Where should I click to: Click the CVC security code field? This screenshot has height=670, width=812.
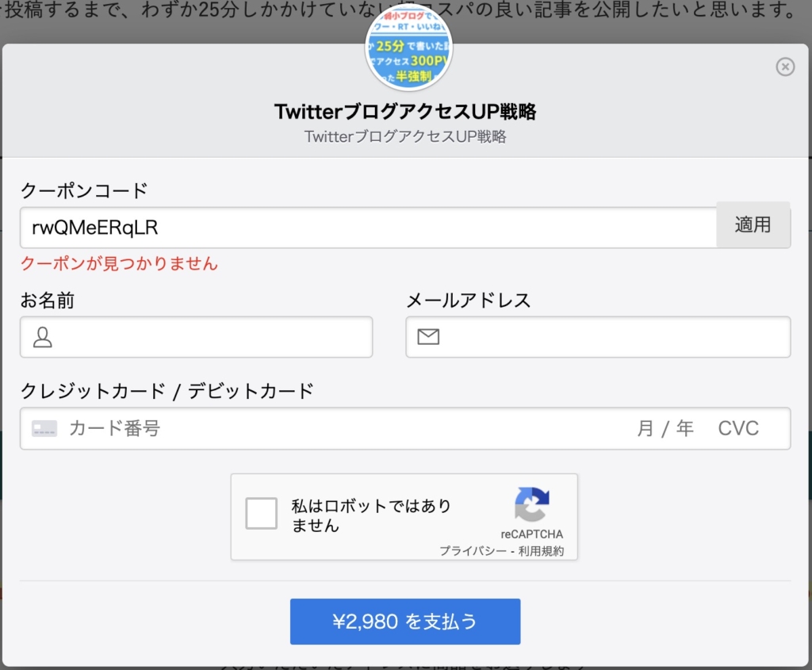coord(738,429)
